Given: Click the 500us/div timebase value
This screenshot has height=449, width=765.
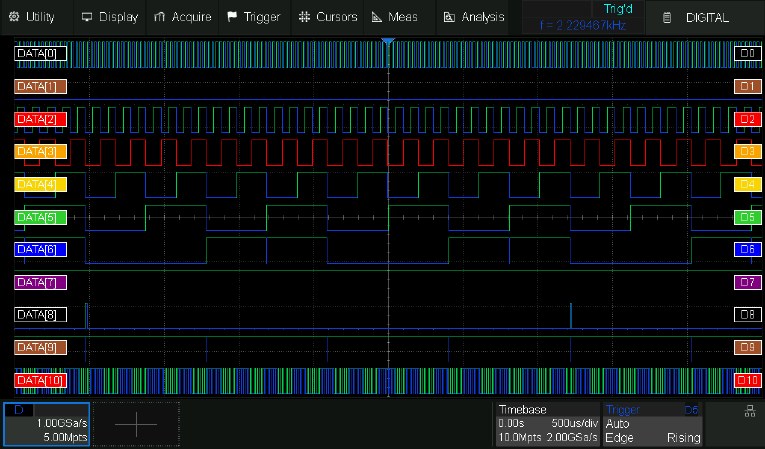Looking at the screenshot, I should click(x=574, y=423).
